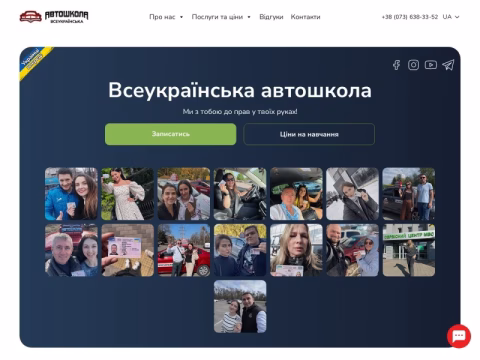Open photo of two women near red car
The width and height of the screenshot is (480, 360).
coord(184,194)
